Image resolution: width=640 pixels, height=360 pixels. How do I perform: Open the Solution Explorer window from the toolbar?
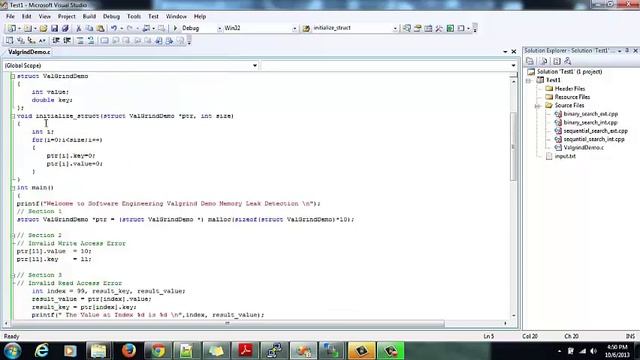pos(407,28)
